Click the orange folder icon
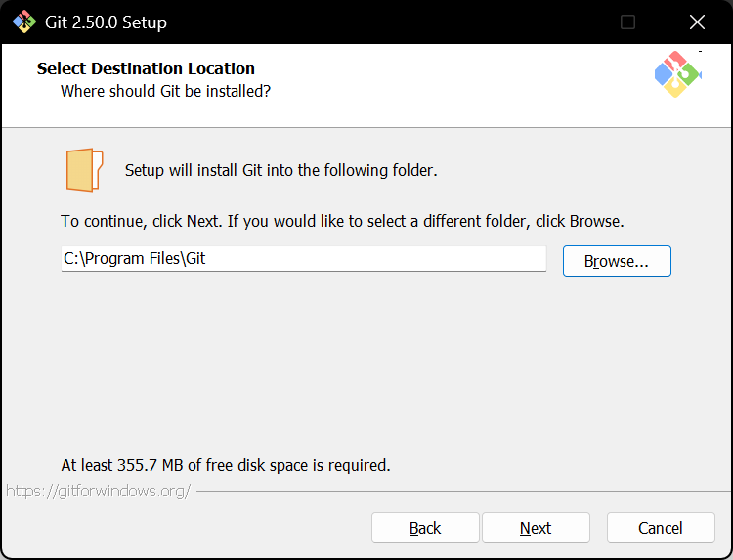This screenshot has height=560, width=733. [84, 170]
